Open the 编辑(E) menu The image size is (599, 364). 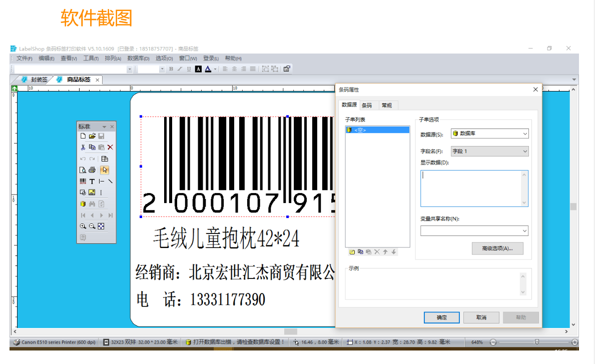coord(46,58)
